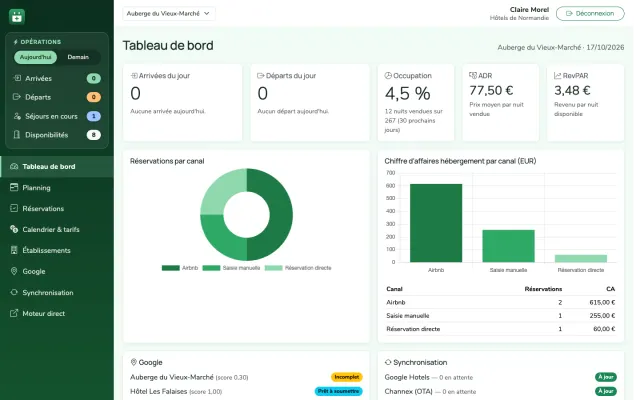
Task: Toggle the Airbnb legend color swatch
Action: tap(171, 268)
